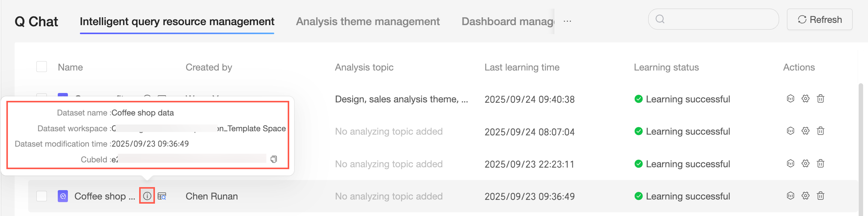The image size is (868, 216).
Task: Tick the select-all checkbox in the header
Action: [42, 67]
